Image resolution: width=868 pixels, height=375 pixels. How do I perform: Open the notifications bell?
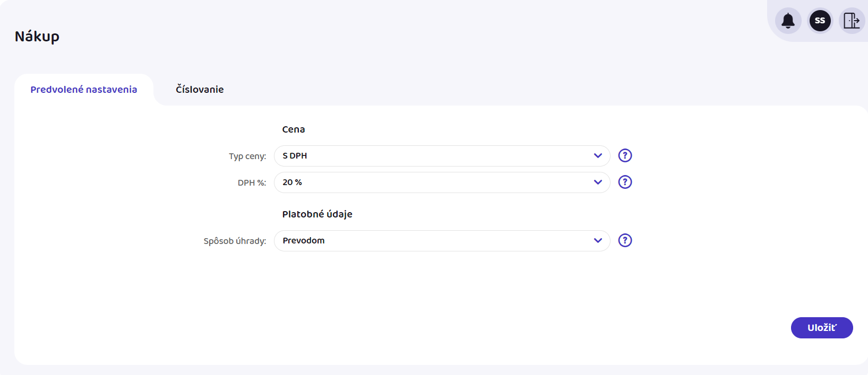point(788,21)
